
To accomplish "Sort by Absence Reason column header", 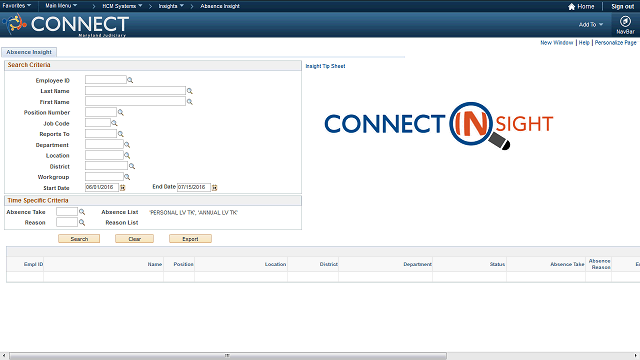I will pos(599,264).
